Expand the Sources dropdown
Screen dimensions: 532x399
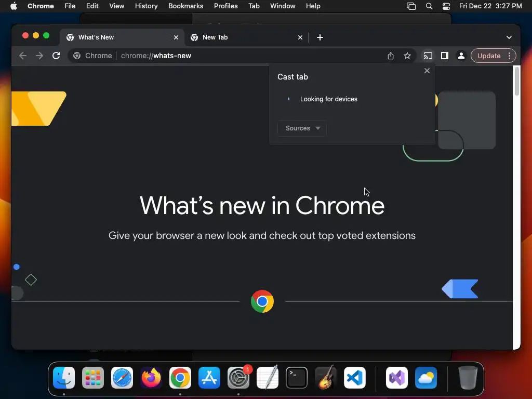(x=302, y=128)
